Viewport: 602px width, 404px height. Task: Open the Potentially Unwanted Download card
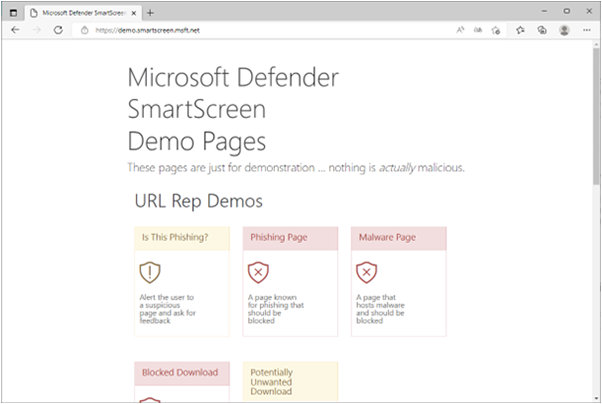[x=290, y=381]
